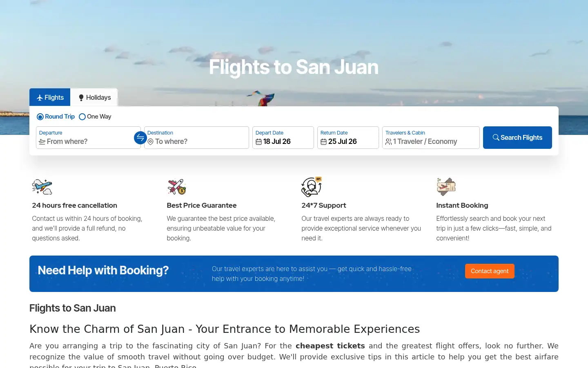This screenshot has width=588, height=368.
Task: Click the Departure From where? field
Action: click(88, 137)
